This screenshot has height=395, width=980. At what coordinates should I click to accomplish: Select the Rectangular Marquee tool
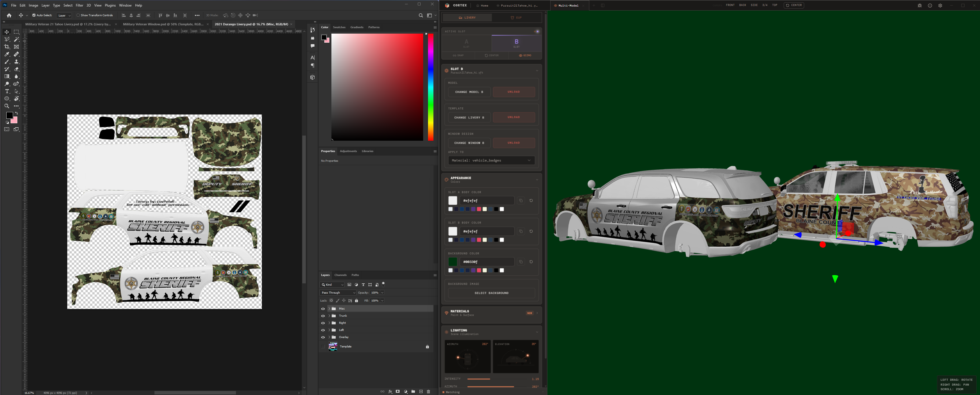point(16,32)
